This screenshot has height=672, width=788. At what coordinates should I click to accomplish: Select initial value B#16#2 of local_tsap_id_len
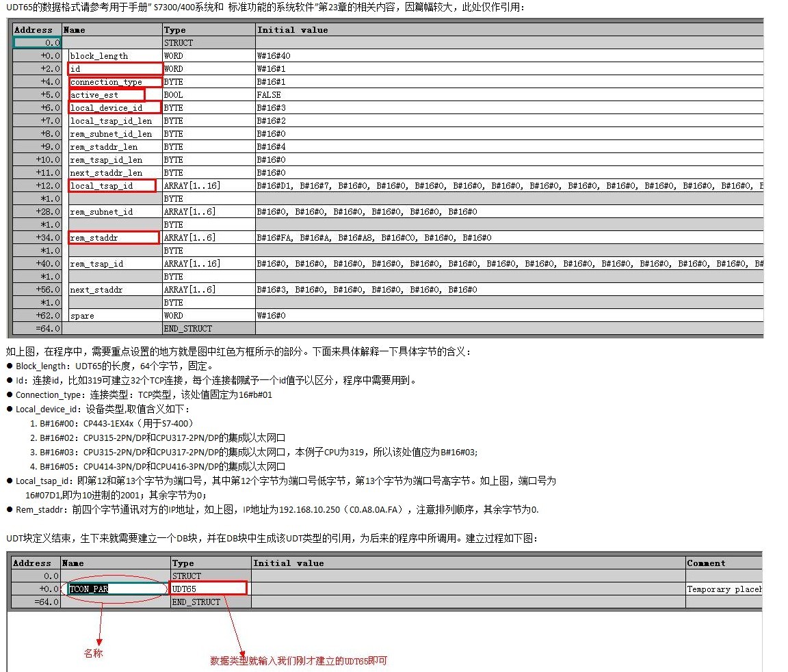(x=509, y=121)
